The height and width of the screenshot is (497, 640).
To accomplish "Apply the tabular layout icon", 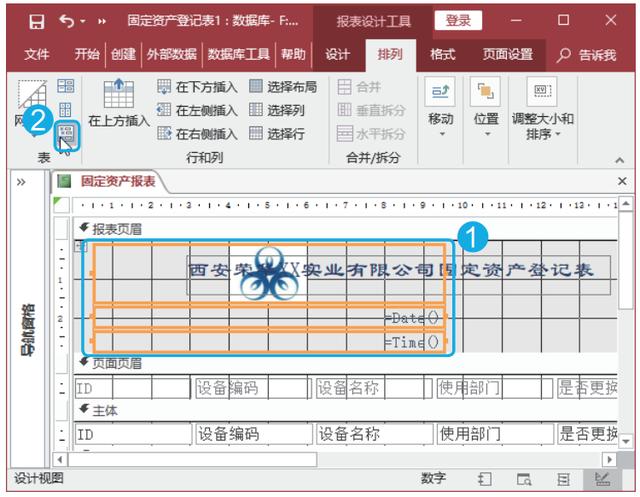I will click(x=65, y=110).
